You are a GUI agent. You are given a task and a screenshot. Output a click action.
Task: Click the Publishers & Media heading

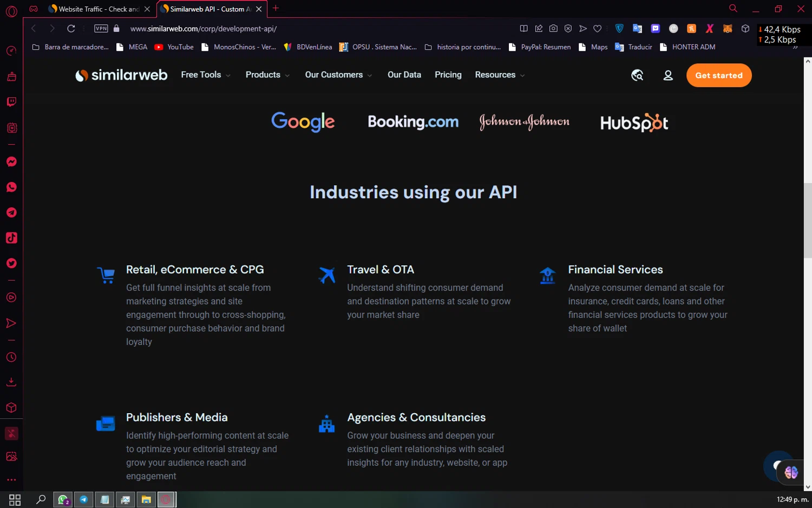click(x=176, y=417)
